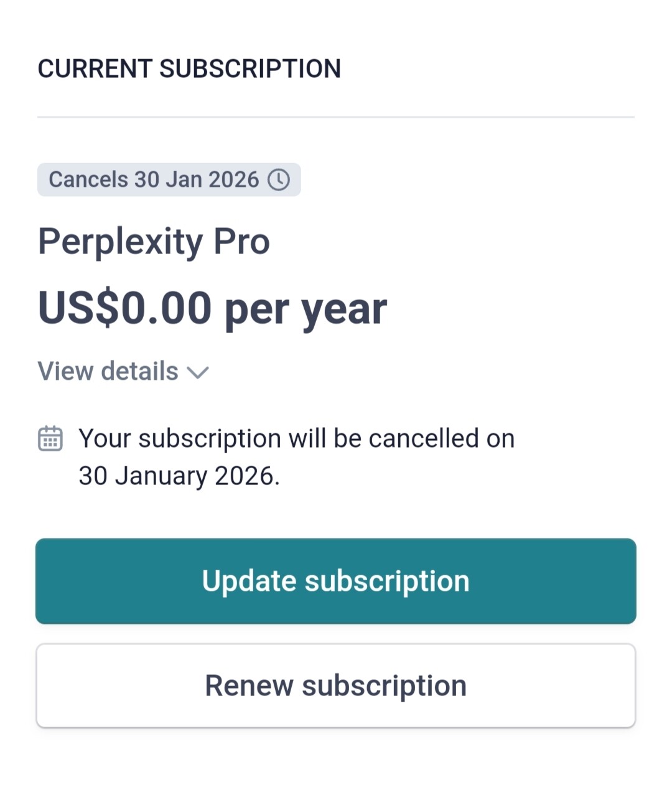Click the word 'SUBSCRIPTION' in the section heading
Viewport: 672px width, 800px height.
(250, 68)
